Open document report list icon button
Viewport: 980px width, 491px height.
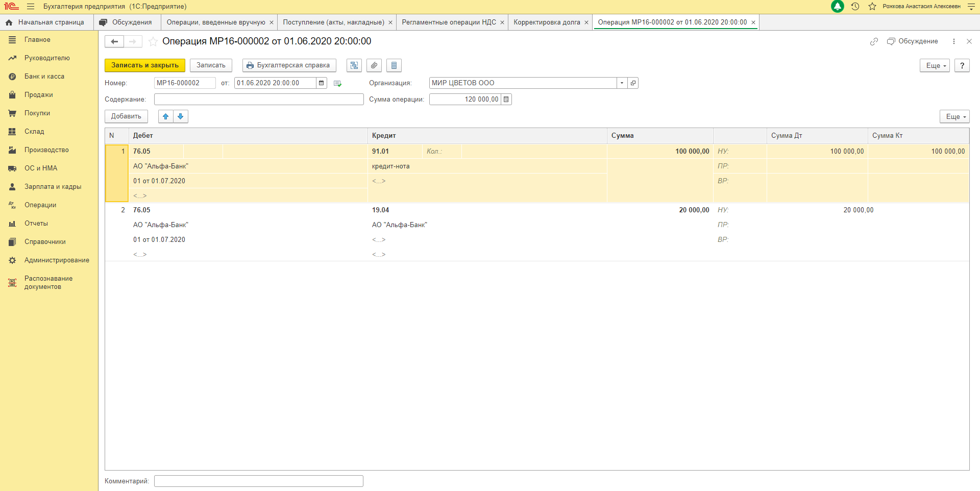[x=394, y=65]
